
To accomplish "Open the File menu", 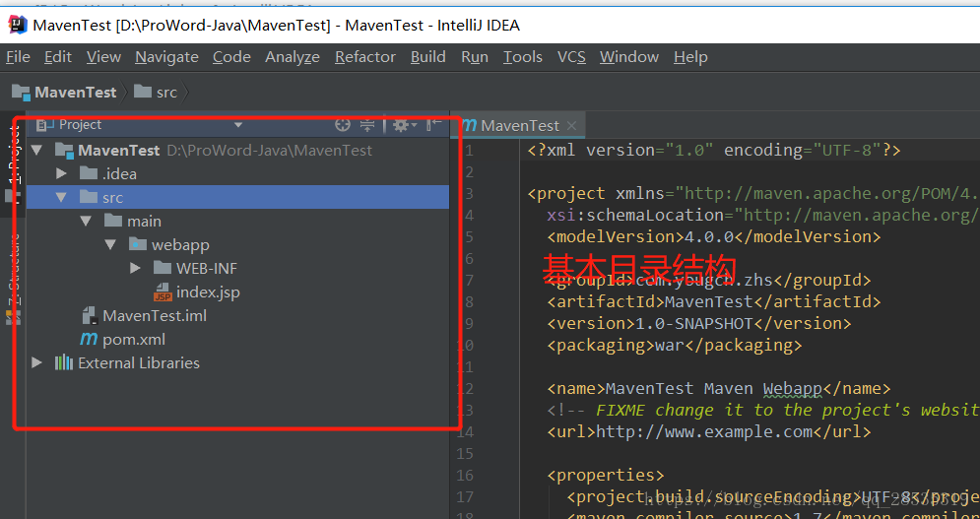I will point(18,57).
